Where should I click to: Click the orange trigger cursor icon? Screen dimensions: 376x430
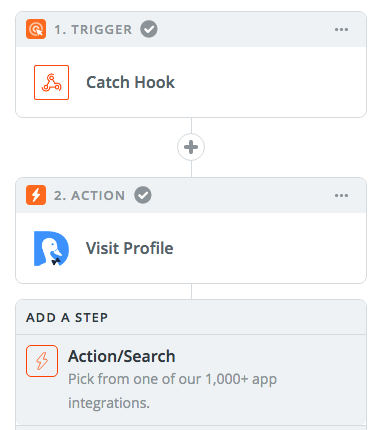[x=36, y=29]
